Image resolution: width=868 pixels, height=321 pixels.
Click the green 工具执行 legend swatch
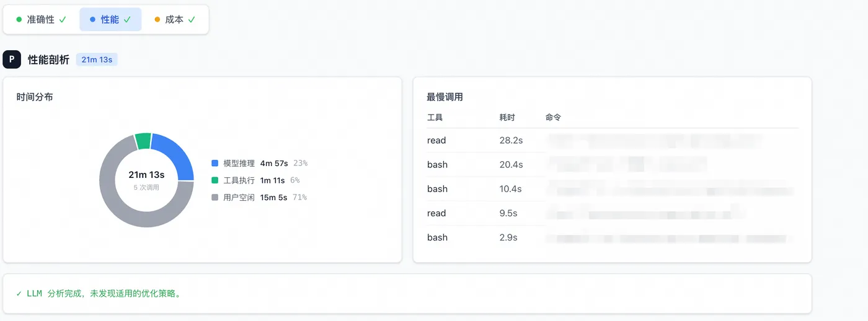coord(215,180)
